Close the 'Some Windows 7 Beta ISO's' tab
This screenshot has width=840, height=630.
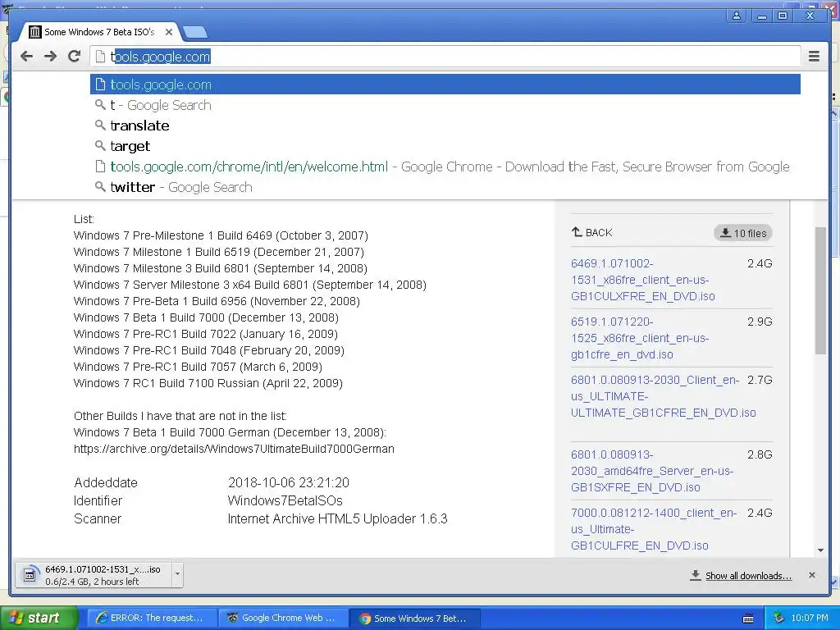click(x=169, y=32)
